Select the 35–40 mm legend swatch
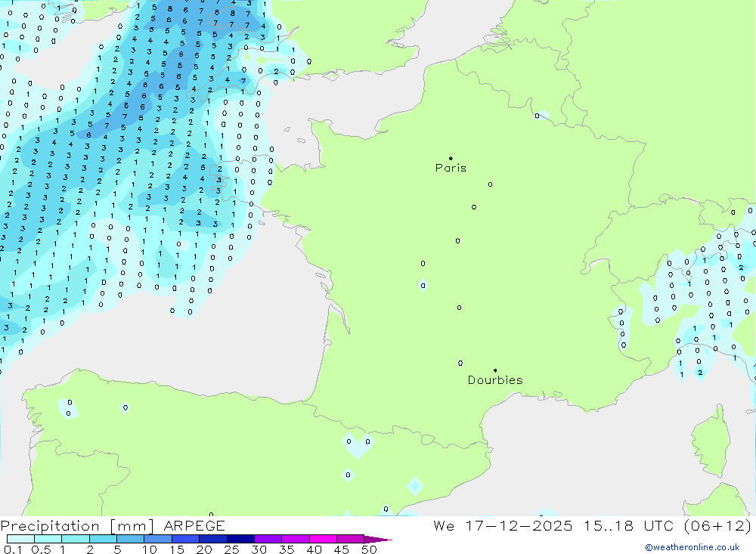Viewport: 756px width, 554px height. click(x=296, y=539)
